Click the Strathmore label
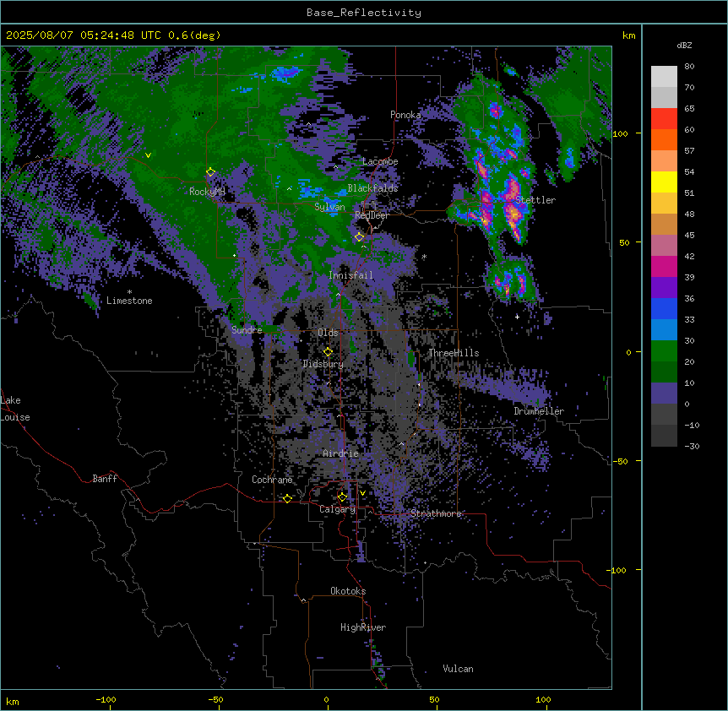The width and height of the screenshot is (728, 711). 436,513
